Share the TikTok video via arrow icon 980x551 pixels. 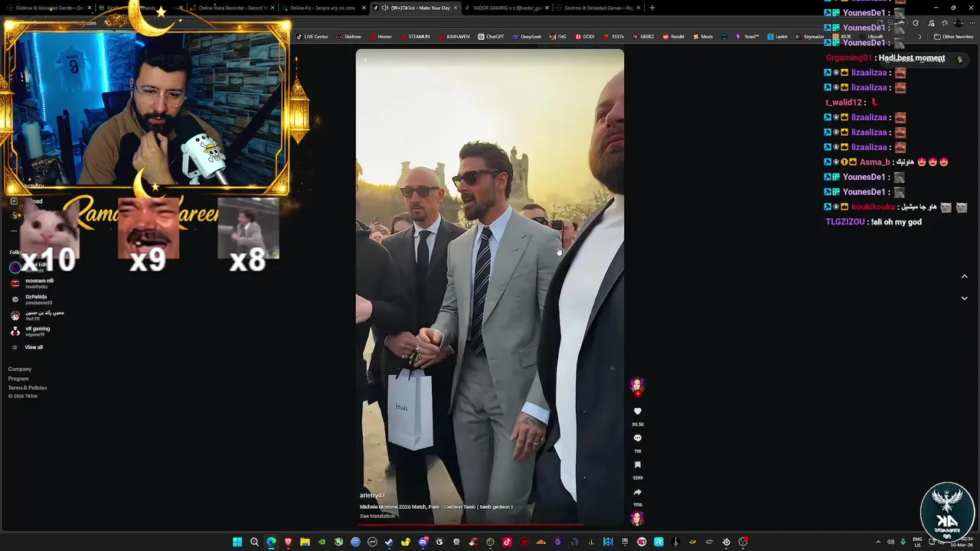[637, 492]
